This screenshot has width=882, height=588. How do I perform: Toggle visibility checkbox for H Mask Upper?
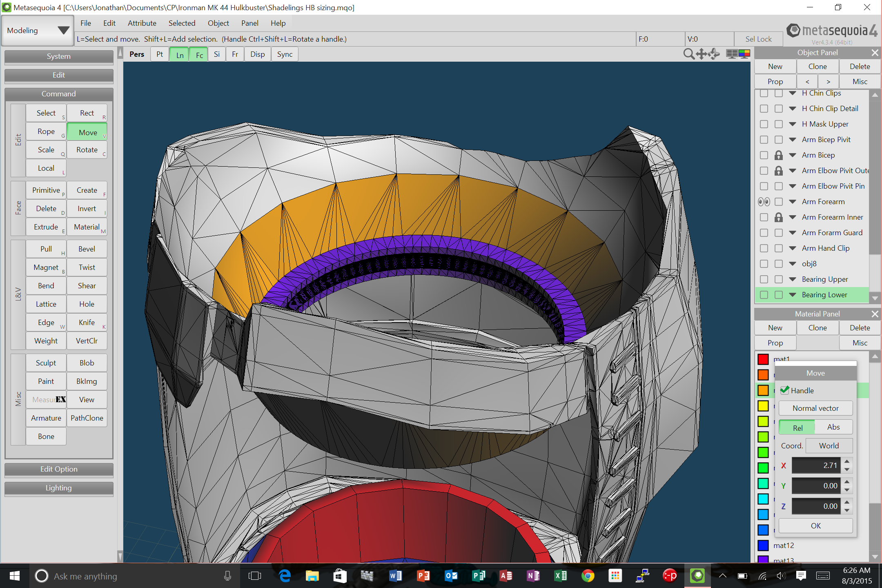click(764, 124)
